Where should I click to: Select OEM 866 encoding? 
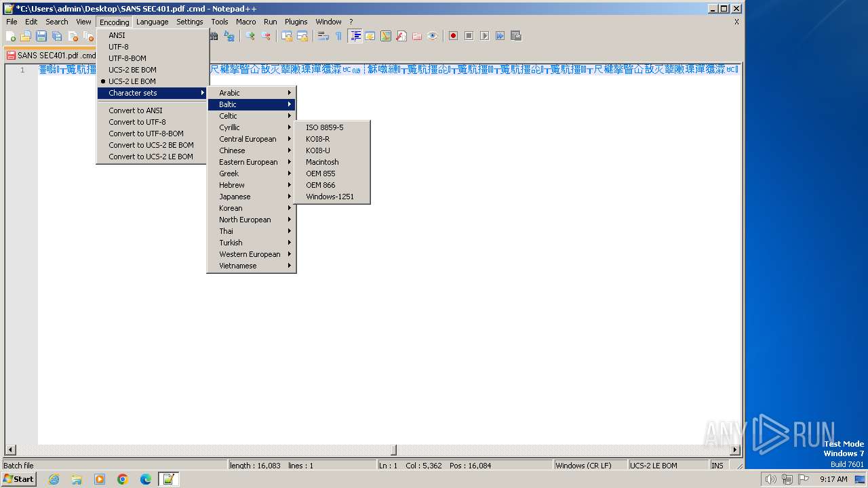pyautogui.click(x=332, y=185)
